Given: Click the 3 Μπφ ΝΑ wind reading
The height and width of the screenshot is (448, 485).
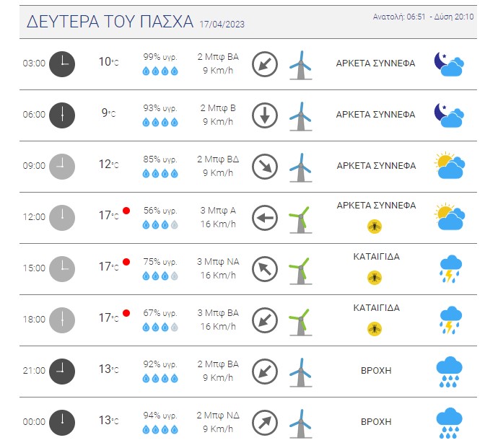Looking at the screenshot, I should tap(219, 262).
